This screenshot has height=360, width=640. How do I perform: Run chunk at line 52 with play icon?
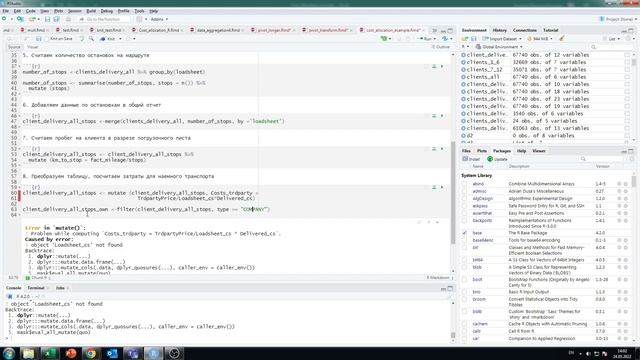point(442,149)
